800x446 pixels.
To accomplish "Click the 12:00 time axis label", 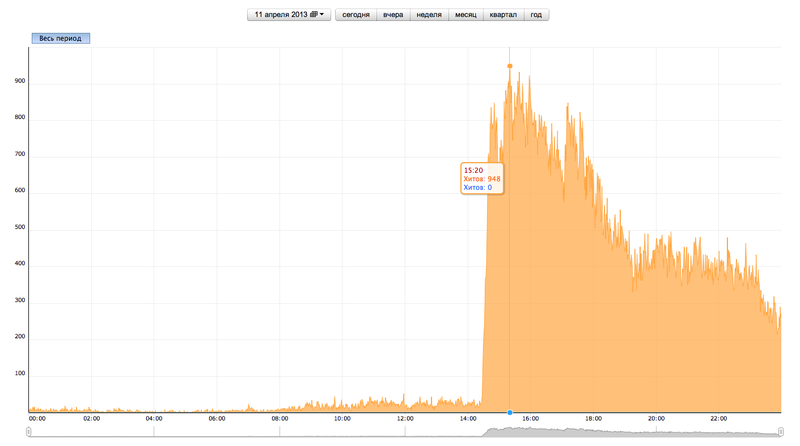I will 405,418.
